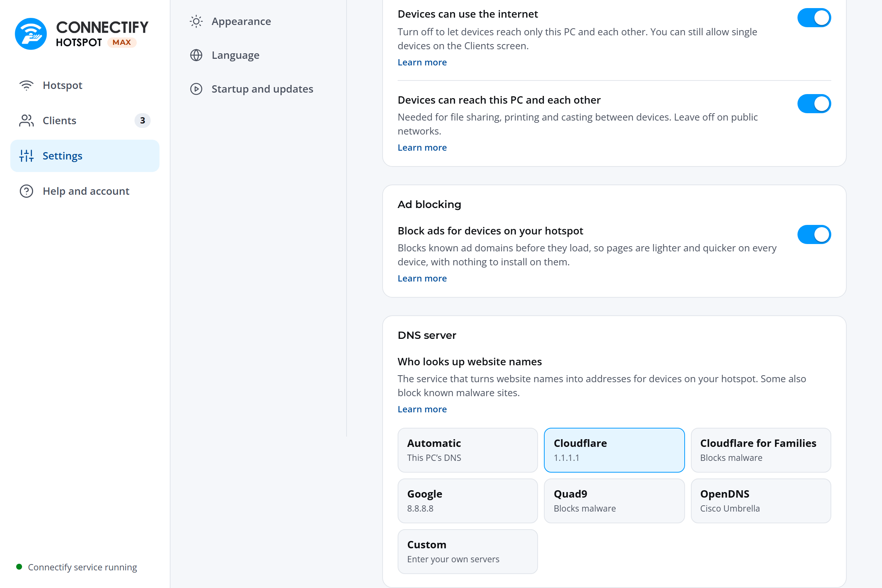Select the Automatic DNS option
882x588 pixels.
coord(467,450)
